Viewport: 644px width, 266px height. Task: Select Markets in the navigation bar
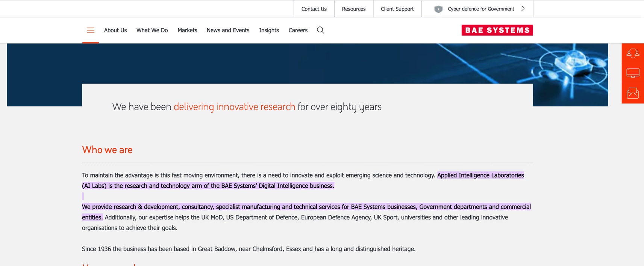pyautogui.click(x=187, y=30)
